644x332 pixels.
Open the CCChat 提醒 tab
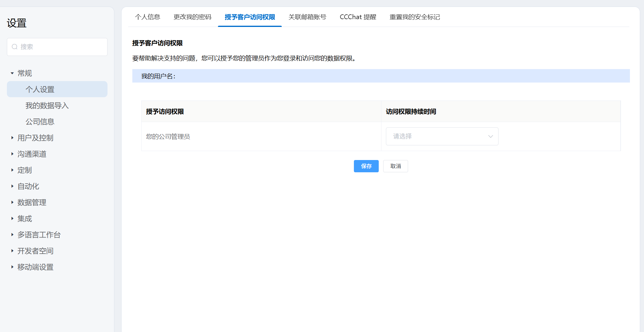click(x=358, y=17)
